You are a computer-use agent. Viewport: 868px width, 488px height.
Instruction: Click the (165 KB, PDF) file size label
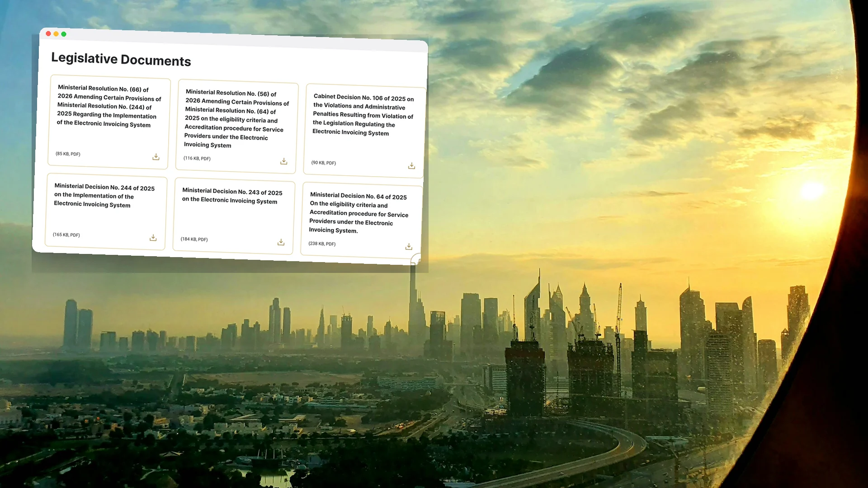(66, 235)
